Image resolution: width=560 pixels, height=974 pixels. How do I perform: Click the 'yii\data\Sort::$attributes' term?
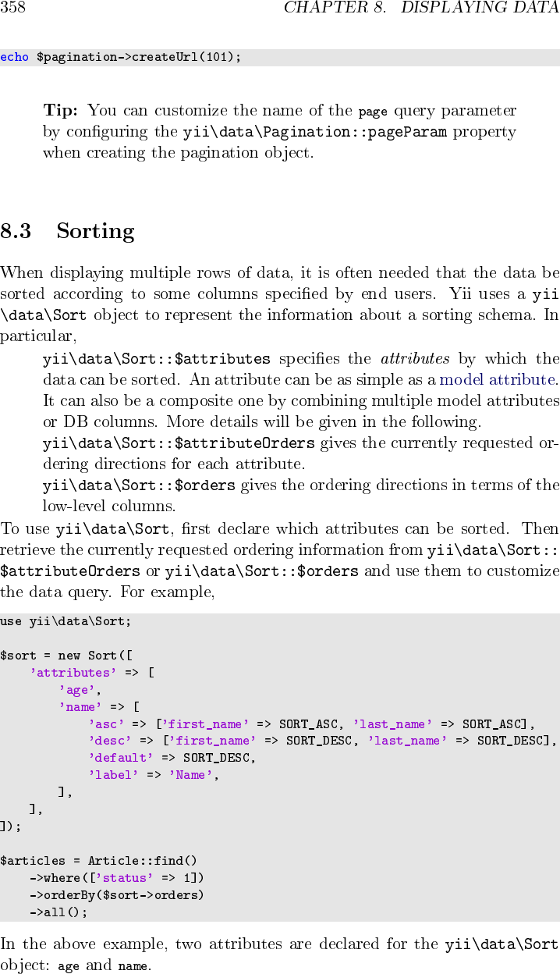(157, 359)
